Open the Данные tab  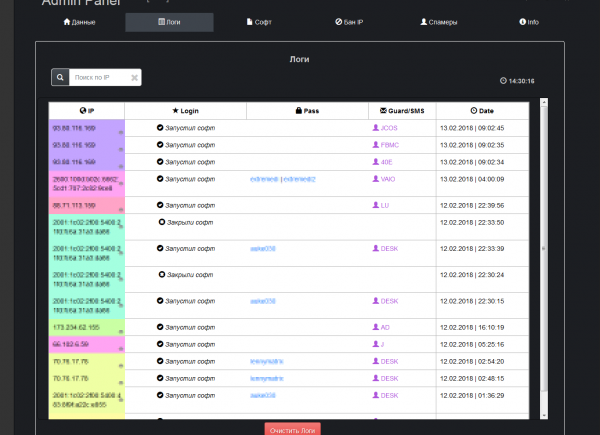click(82, 21)
